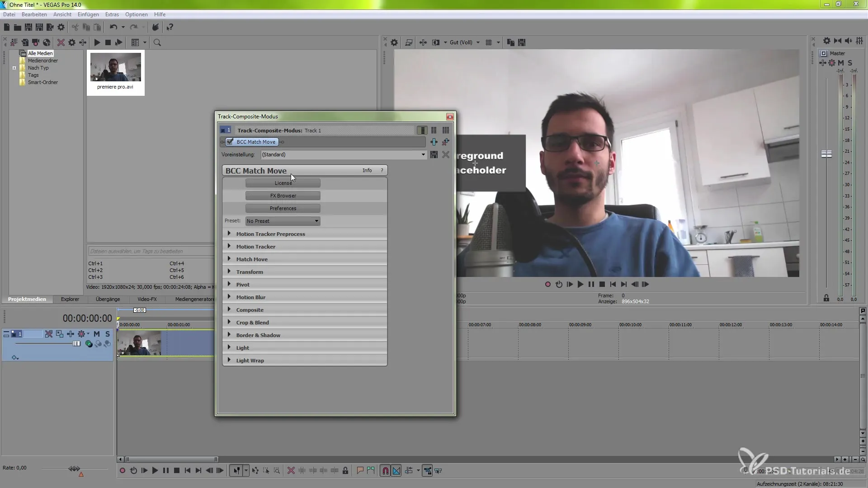This screenshot has height=488, width=868.
Task: Click the Info button in BCC header
Action: (x=367, y=170)
